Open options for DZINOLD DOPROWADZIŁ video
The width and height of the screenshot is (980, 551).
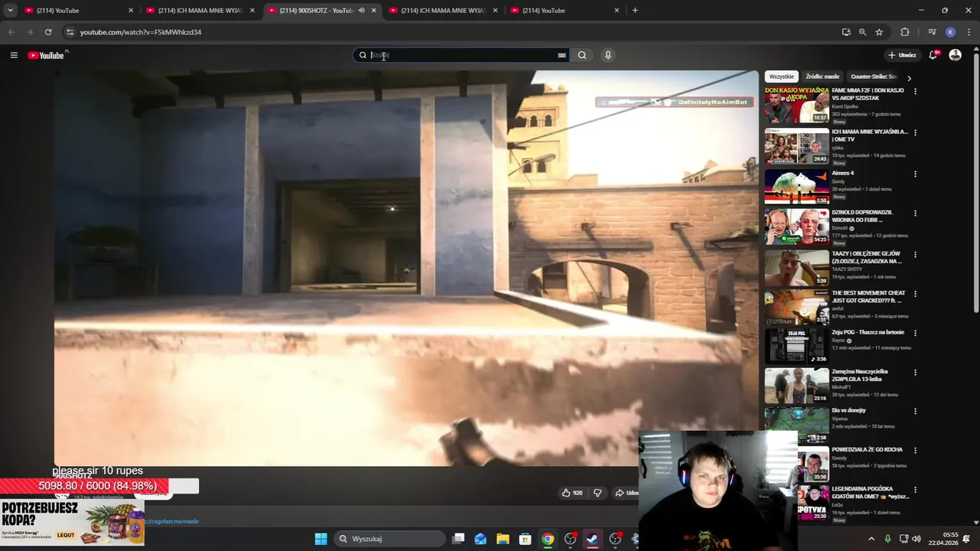915,214
